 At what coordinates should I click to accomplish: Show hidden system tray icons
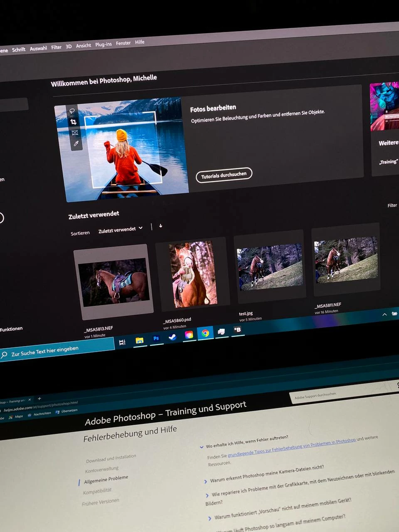pos(384,315)
